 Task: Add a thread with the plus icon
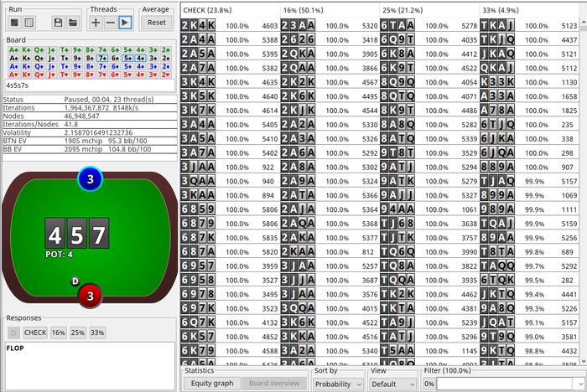point(96,23)
